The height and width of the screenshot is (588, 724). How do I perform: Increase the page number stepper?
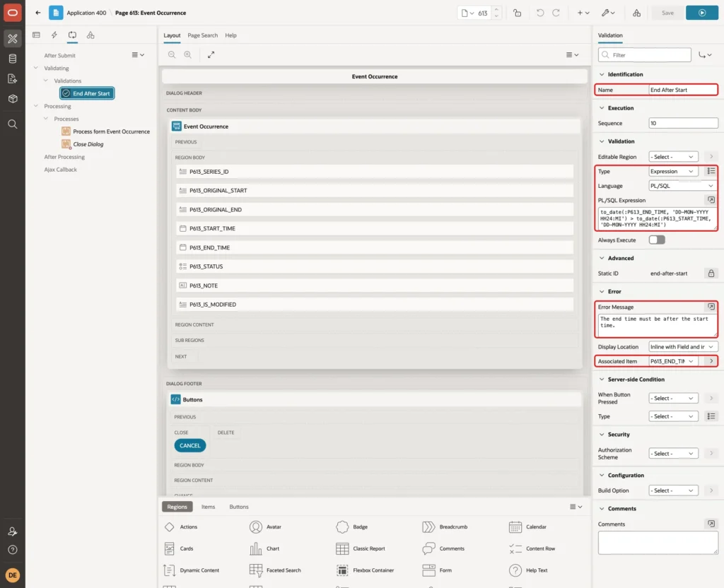coord(496,9)
